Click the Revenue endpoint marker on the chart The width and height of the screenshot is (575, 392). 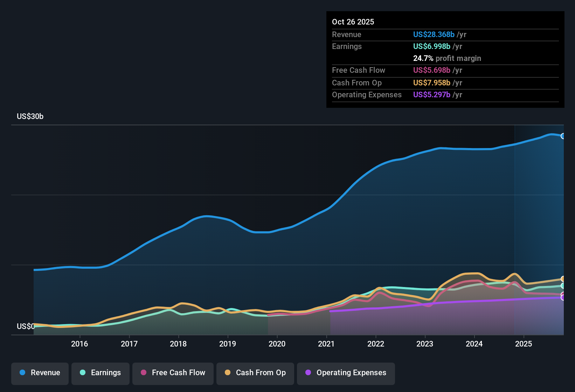coord(563,136)
